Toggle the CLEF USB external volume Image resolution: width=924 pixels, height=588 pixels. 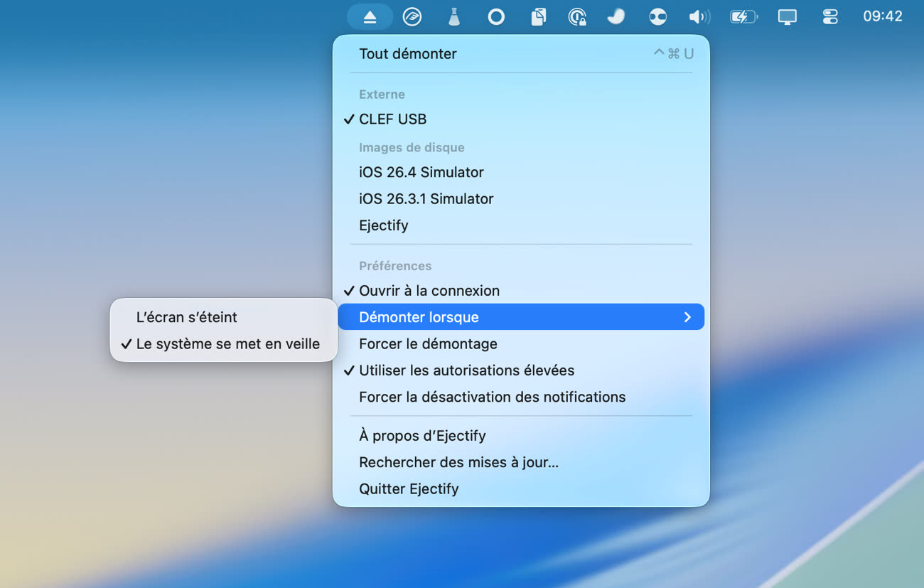click(x=392, y=119)
